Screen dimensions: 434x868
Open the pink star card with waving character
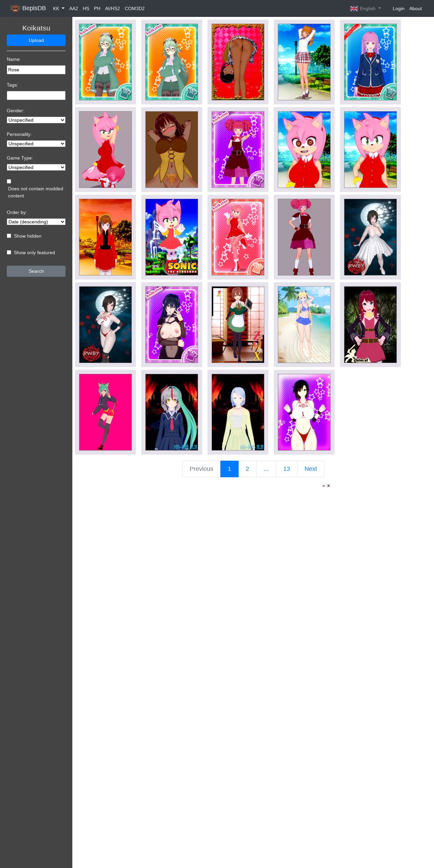[238, 237]
